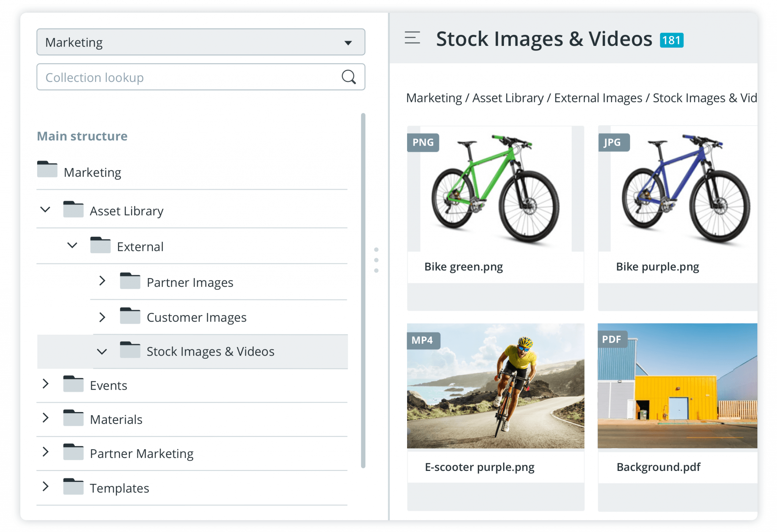Collapse the Asset Library folder

[46, 209]
